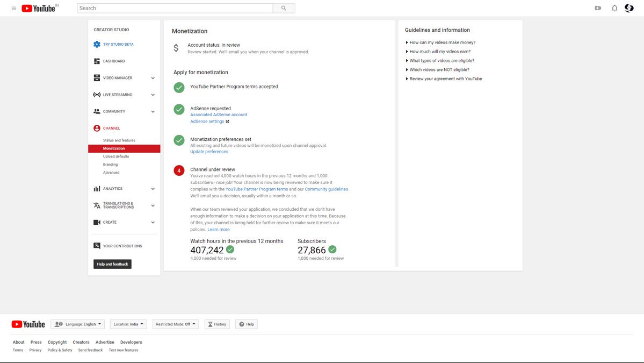Viewport: 644px width, 363px height.
Task: Click the upload video camera icon
Action: tap(598, 8)
